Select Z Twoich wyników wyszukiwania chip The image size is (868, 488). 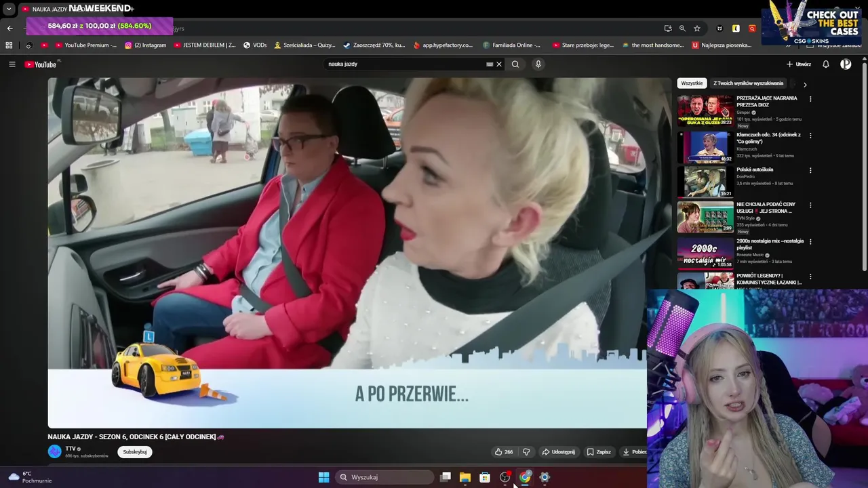pos(748,83)
